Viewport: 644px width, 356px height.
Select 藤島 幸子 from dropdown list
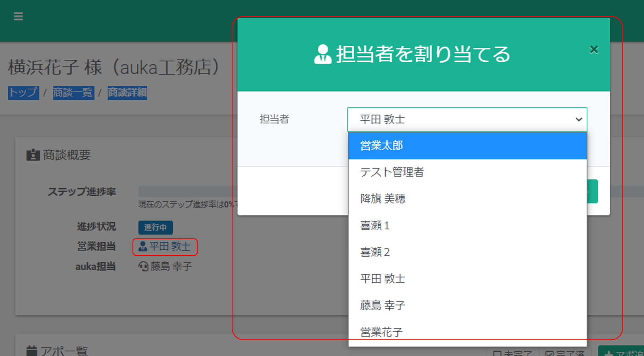[x=468, y=305]
